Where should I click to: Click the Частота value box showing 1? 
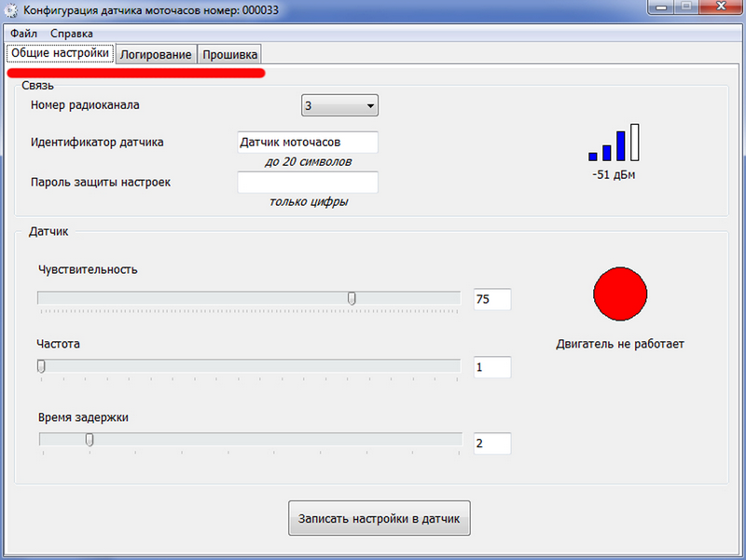492,367
